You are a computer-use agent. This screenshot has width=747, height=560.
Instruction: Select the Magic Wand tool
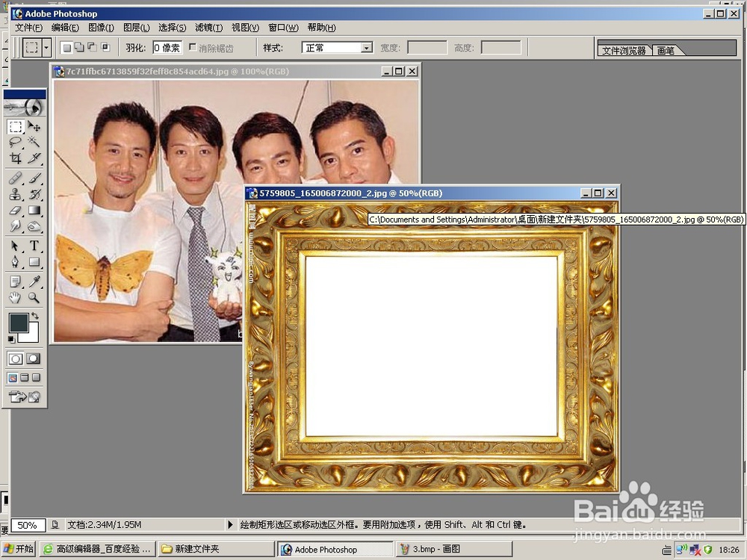point(34,142)
